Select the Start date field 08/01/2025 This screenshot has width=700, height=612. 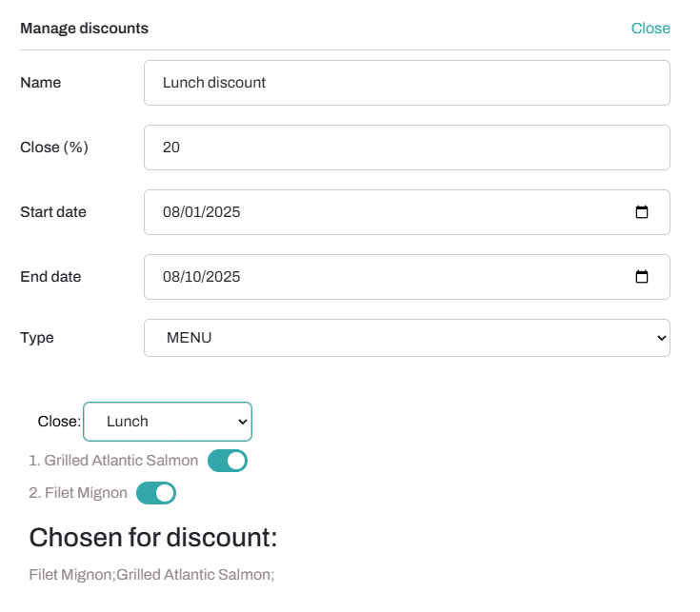coord(407,212)
